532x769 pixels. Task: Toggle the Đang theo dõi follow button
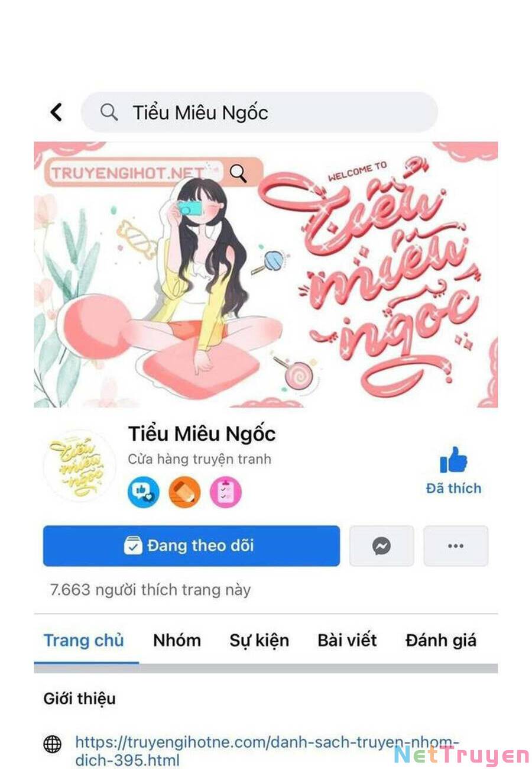tap(192, 546)
